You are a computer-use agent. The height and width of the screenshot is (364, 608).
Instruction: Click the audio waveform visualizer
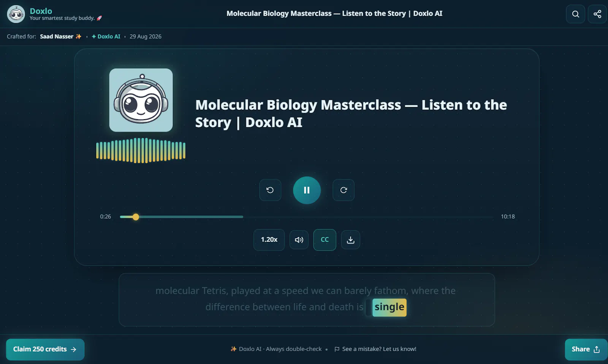141,150
